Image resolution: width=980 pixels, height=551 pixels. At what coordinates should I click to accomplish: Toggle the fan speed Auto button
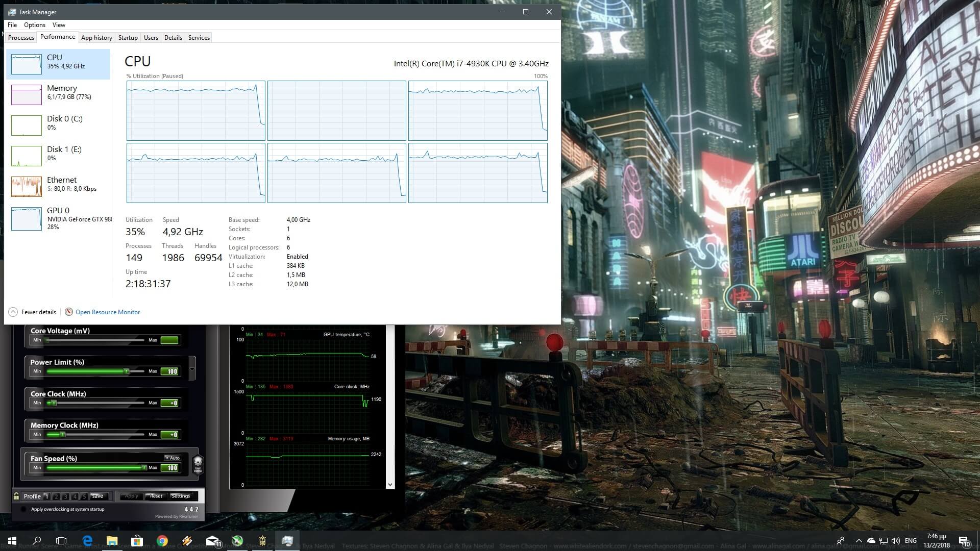click(173, 458)
